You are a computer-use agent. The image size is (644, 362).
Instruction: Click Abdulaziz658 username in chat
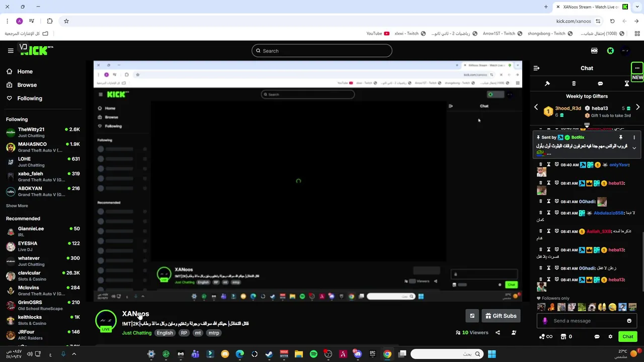click(x=608, y=213)
